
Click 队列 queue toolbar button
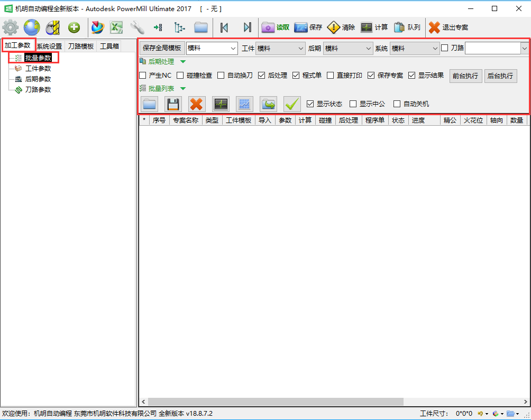point(407,27)
